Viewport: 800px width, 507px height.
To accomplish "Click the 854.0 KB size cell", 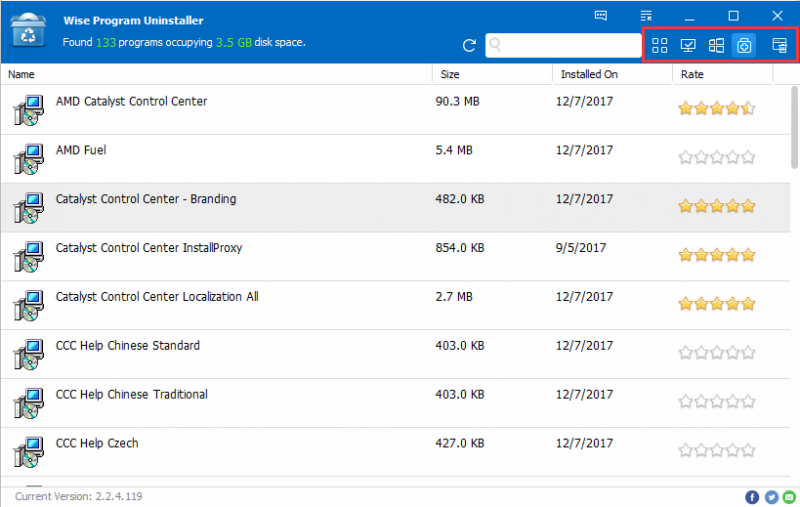I will pyautogui.click(x=459, y=248).
